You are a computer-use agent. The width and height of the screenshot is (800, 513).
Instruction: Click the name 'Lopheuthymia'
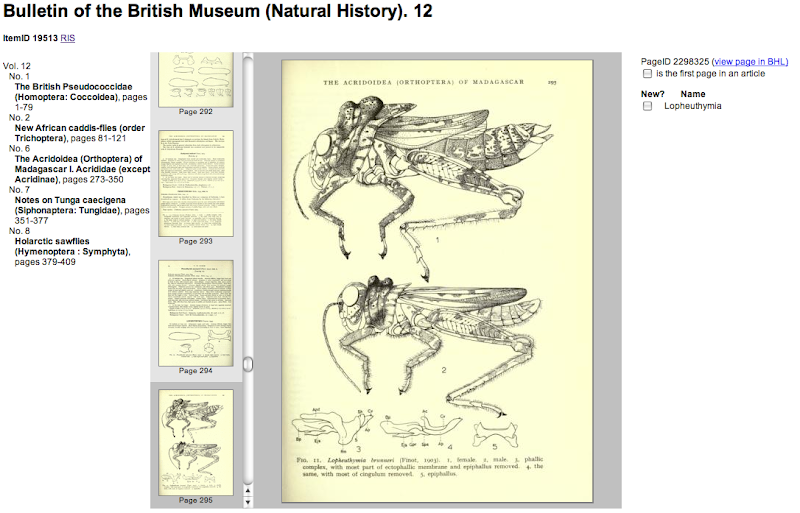(x=692, y=106)
